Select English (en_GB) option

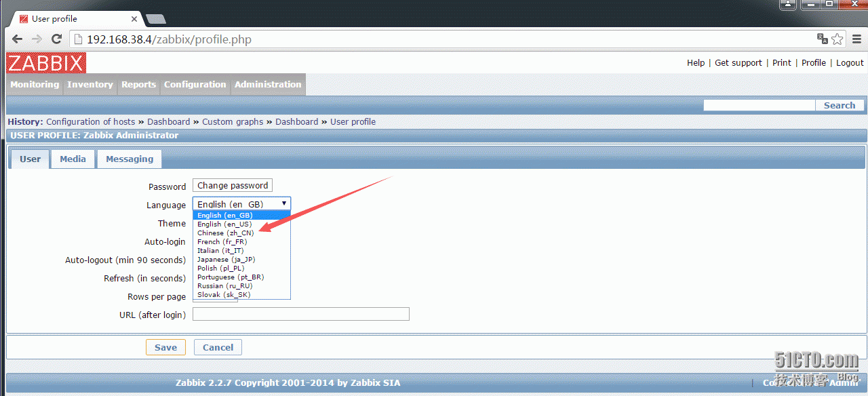click(x=241, y=215)
